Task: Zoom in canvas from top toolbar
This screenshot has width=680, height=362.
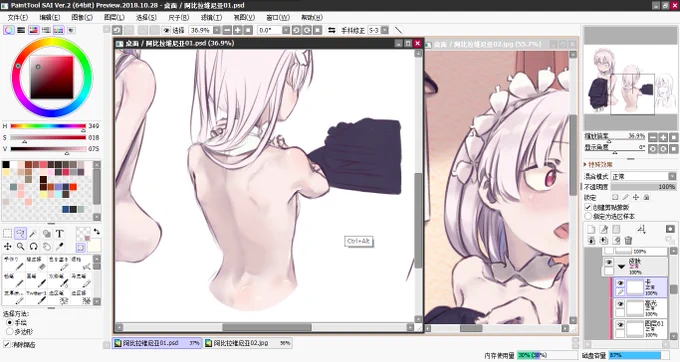Action: [x=238, y=30]
